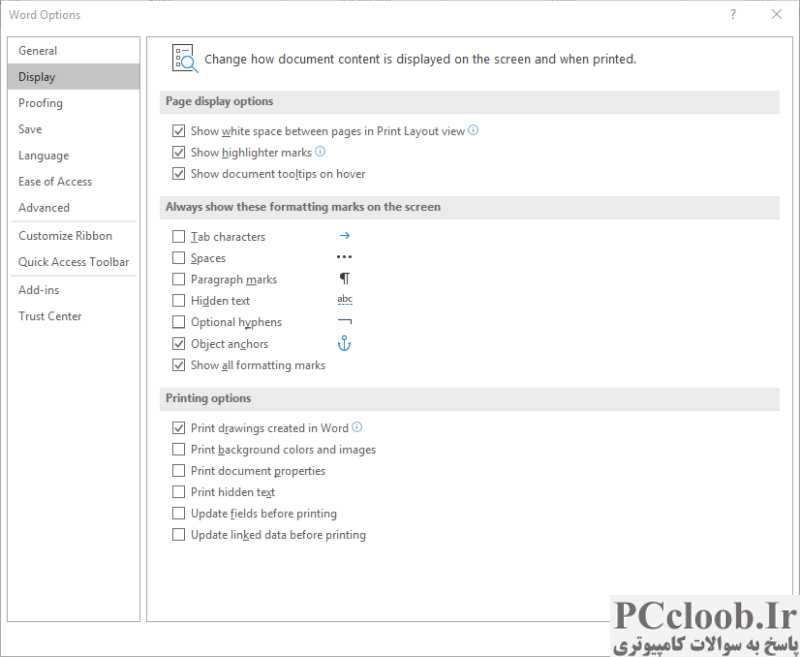This screenshot has height=657, width=800.
Task: Click the blue object anchor symbol icon
Action: [344, 343]
